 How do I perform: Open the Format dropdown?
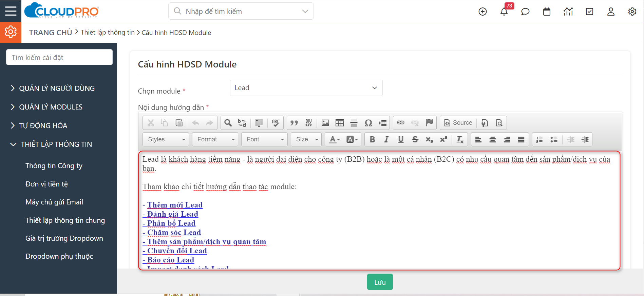click(x=215, y=139)
